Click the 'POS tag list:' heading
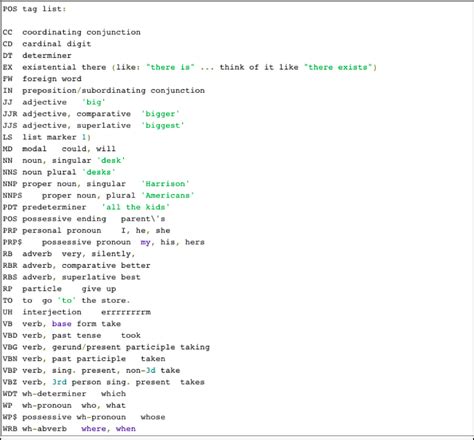The image size is (474, 440). pos(34,9)
